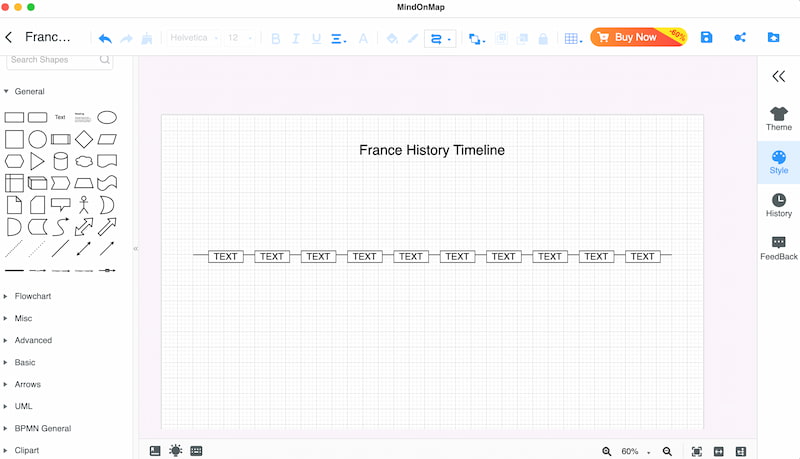The image size is (800, 459).
Task: Open the connection style dropdown
Action: pos(440,39)
